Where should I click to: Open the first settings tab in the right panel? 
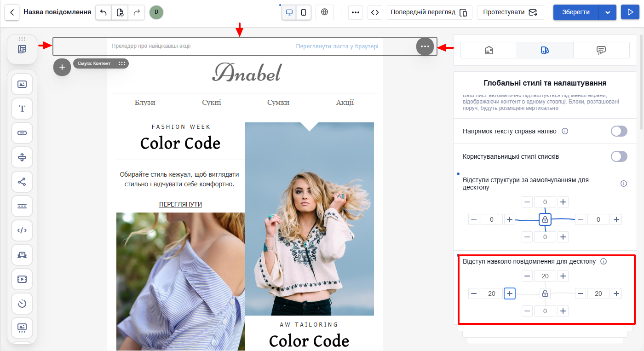pos(489,50)
